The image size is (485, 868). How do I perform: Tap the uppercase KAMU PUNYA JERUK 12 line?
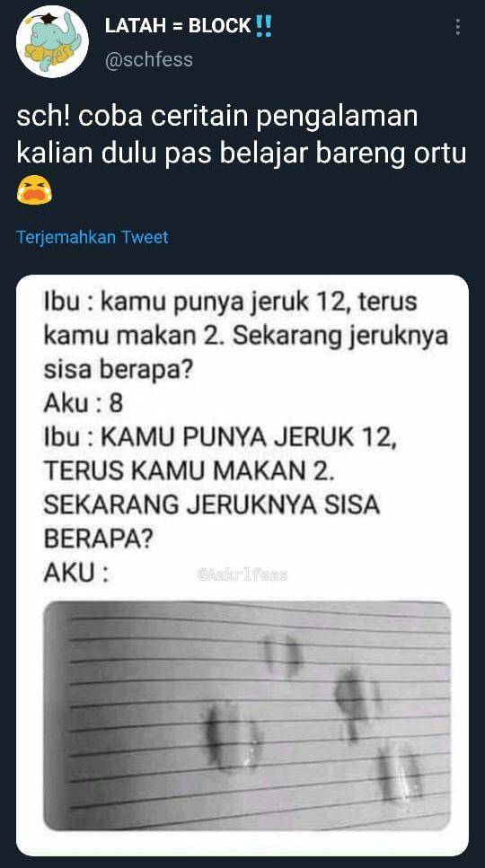[220, 438]
